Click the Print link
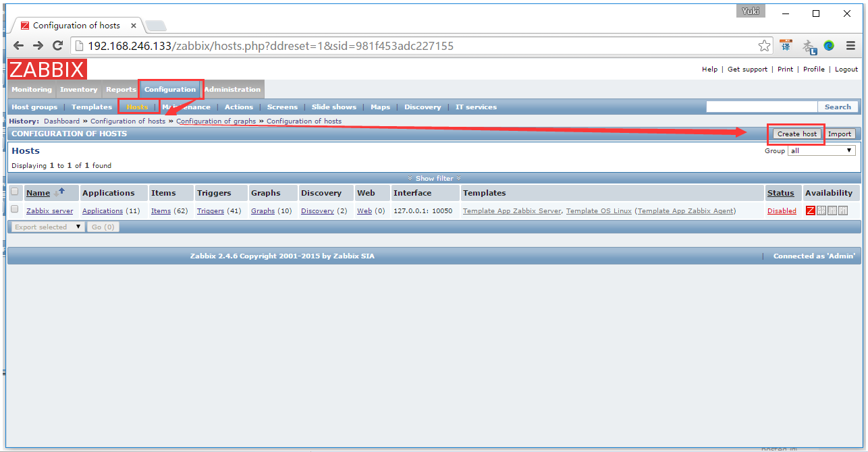 pyautogui.click(x=785, y=69)
